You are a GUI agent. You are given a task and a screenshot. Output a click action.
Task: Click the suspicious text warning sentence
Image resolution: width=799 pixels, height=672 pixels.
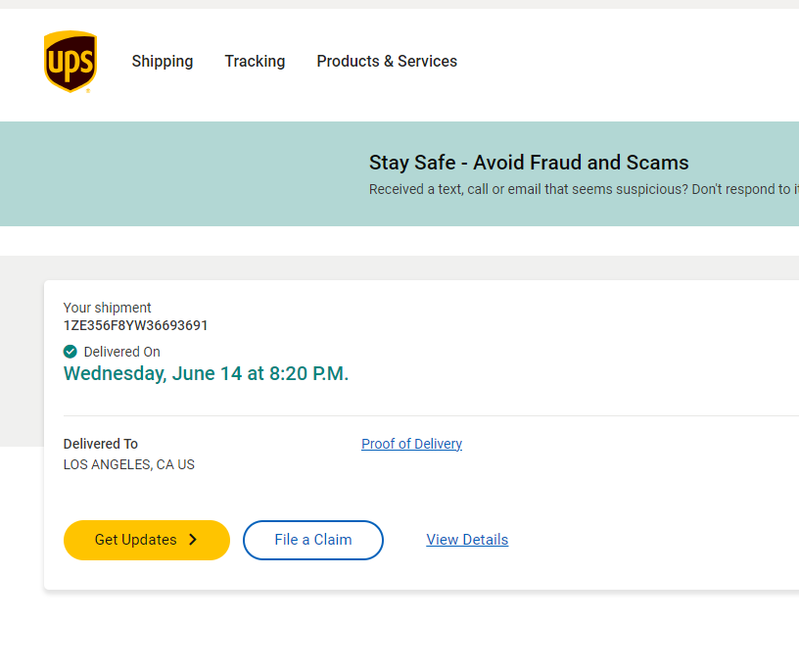click(583, 189)
